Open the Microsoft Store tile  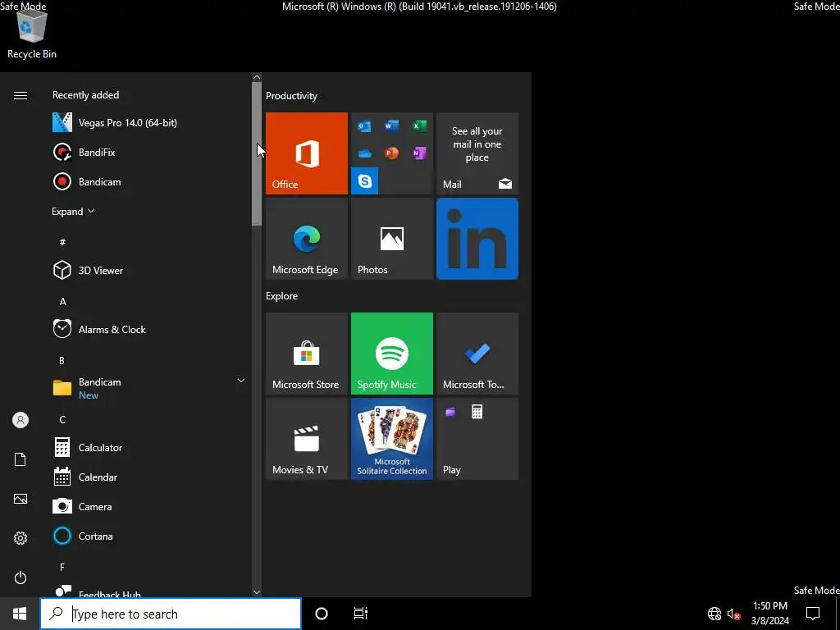point(307,354)
